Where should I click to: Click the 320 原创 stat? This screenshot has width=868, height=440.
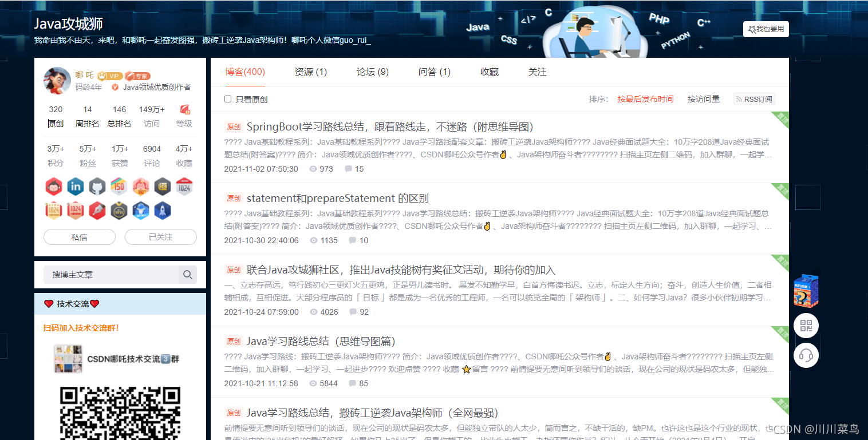(x=56, y=116)
